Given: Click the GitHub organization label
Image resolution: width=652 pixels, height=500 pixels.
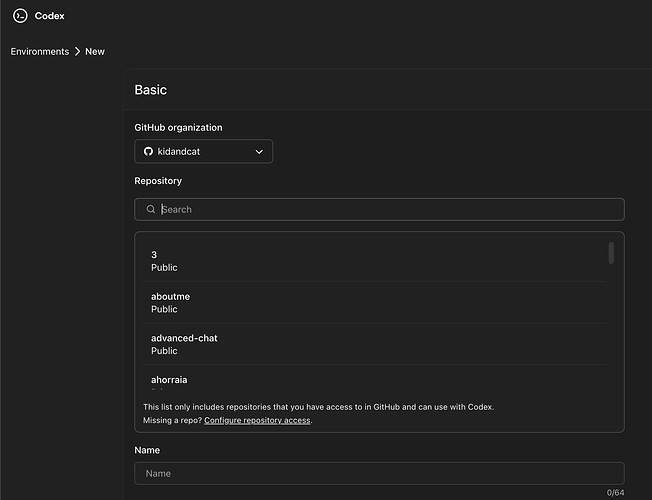Looking at the screenshot, I should point(178,128).
